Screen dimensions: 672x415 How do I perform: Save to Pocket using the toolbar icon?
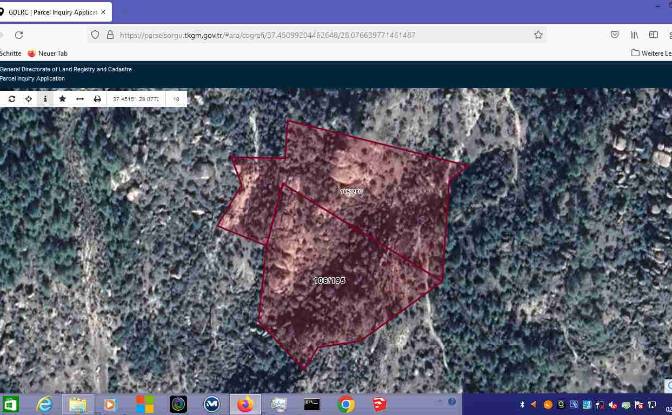point(615,35)
